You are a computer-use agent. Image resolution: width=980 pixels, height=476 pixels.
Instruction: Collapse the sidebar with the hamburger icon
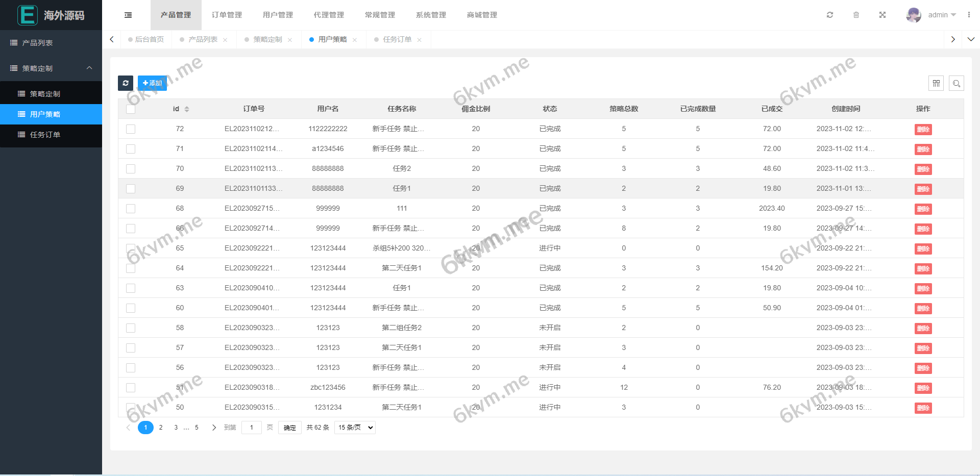point(128,15)
